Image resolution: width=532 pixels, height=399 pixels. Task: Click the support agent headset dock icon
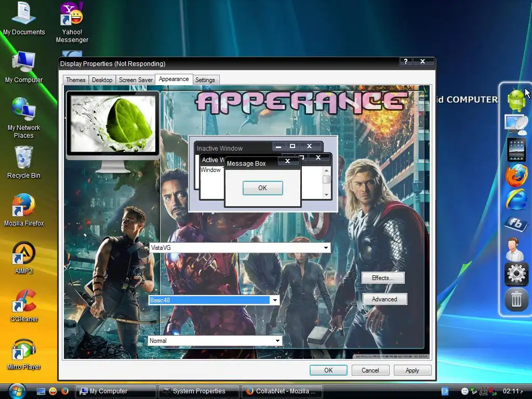point(515,249)
